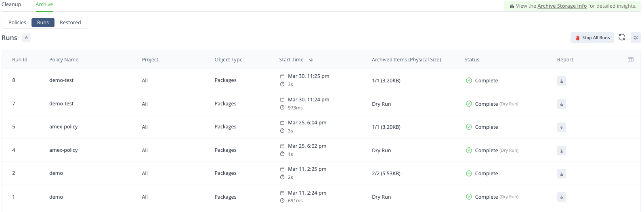Switch to the Cleanup tab
This screenshot has width=644, height=212.
[x=11, y=4]
